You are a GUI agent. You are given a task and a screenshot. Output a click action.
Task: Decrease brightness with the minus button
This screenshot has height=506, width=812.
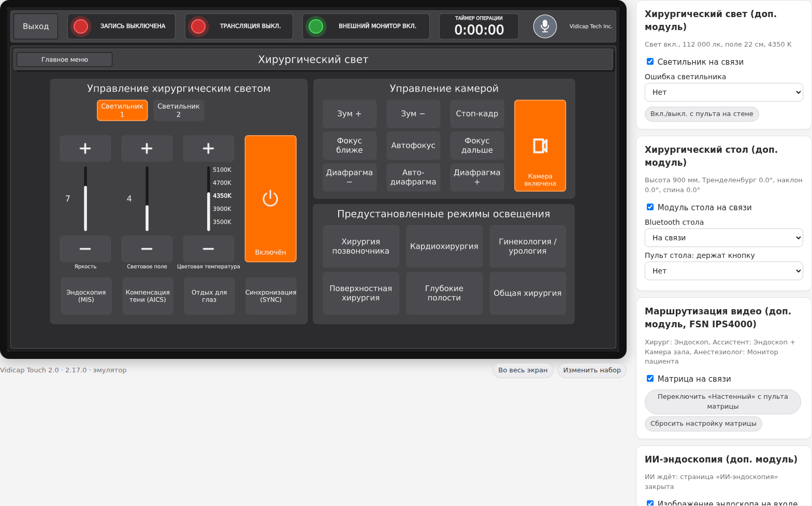[85, 249]
